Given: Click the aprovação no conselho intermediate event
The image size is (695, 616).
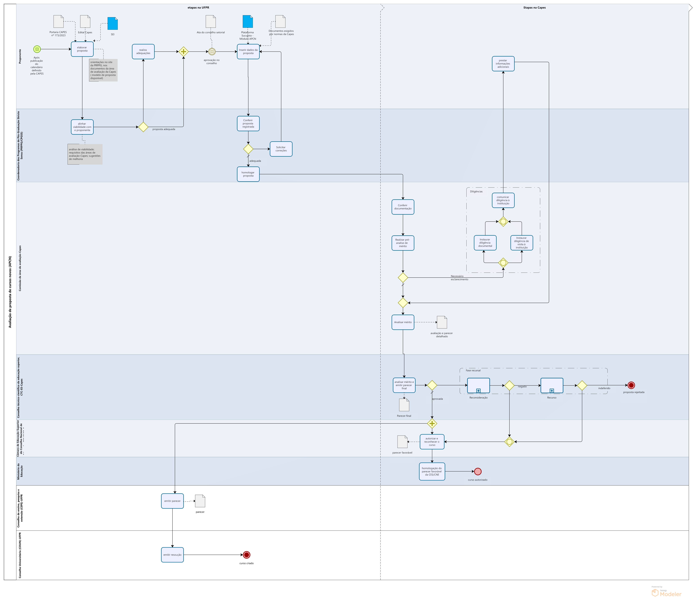Looking at the screenshot, I should (212, 52).
